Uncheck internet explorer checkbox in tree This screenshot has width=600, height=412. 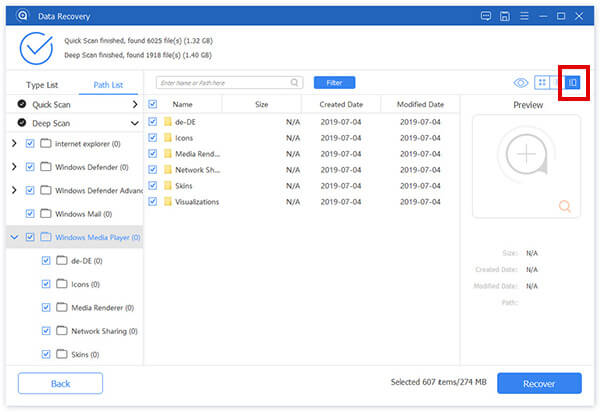coord(30,143)
